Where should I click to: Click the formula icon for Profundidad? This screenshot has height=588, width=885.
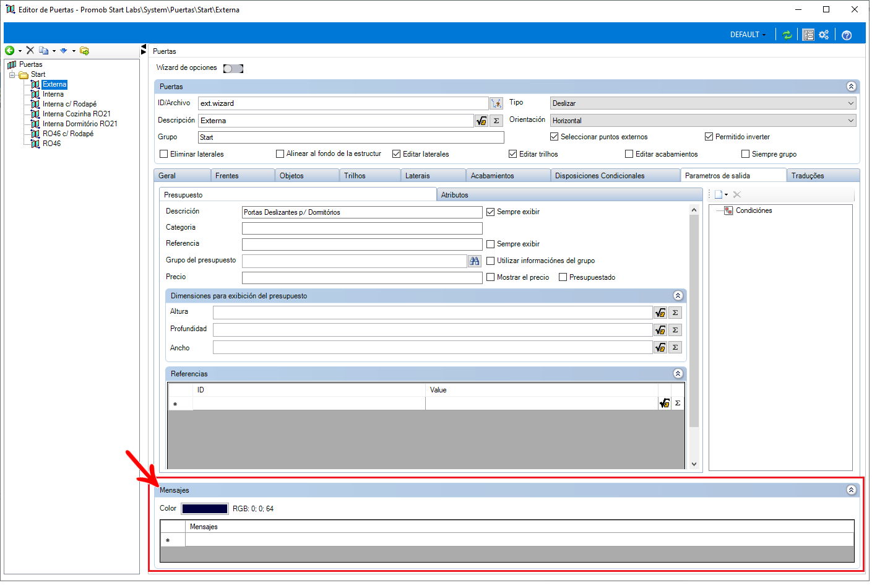[660, 330]
